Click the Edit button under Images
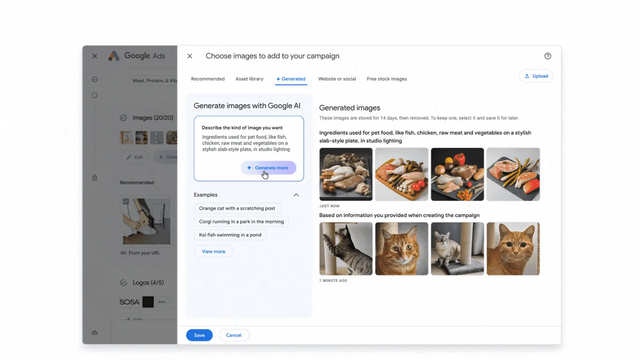Image resolution: width=644 pixels, height=362 pixels. [x=135, y=157]
